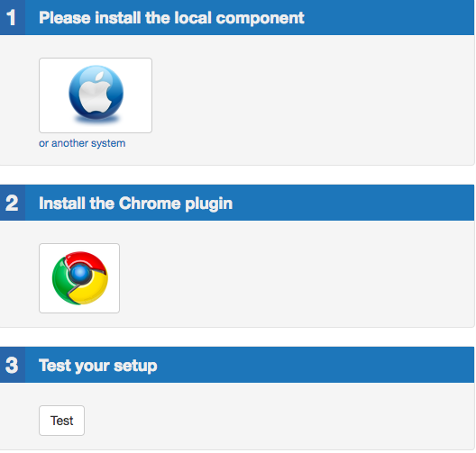This screenshot has height=453, width=476.
Task: Click the Google Chrome plugin icon
Action: click(x=79, y=278)
